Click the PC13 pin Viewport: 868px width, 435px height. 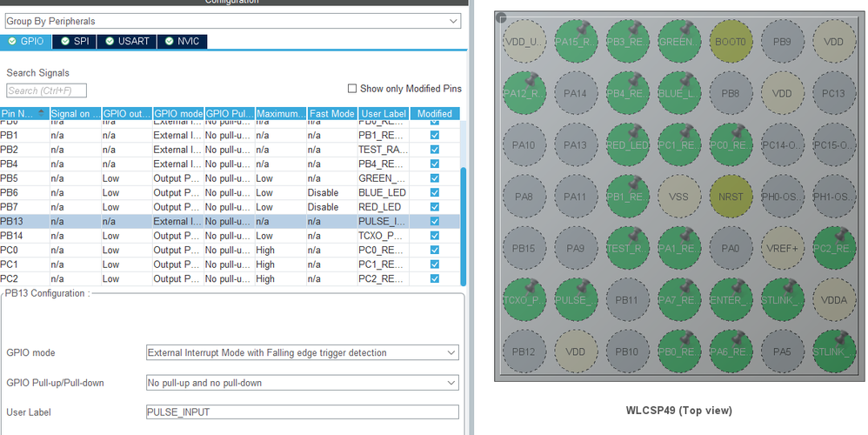tap(834, 94)
